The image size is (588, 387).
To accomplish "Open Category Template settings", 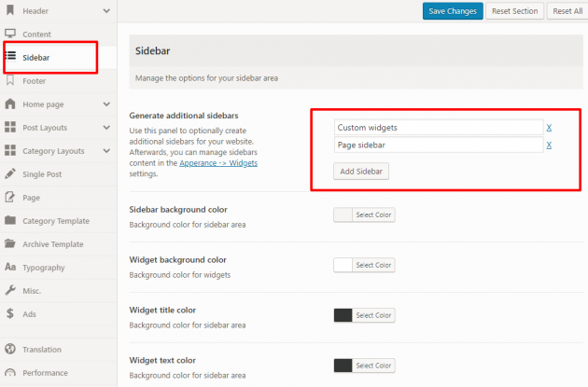I will coord(59,221).
